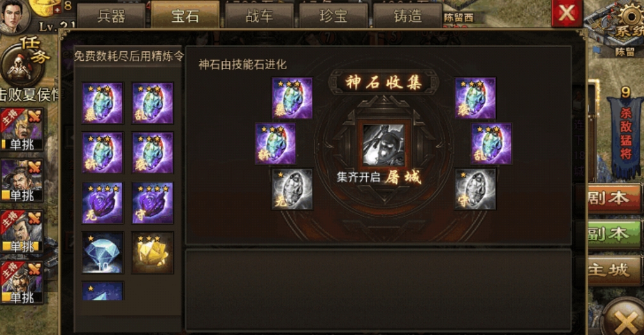Click the greyed-out 无 stone slot
Screen dimensions: 644x335
[x=292, y=190]
